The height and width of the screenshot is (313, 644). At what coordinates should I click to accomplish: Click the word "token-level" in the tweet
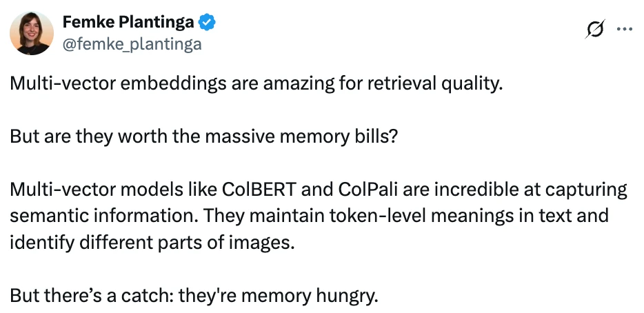pos(403,216)
